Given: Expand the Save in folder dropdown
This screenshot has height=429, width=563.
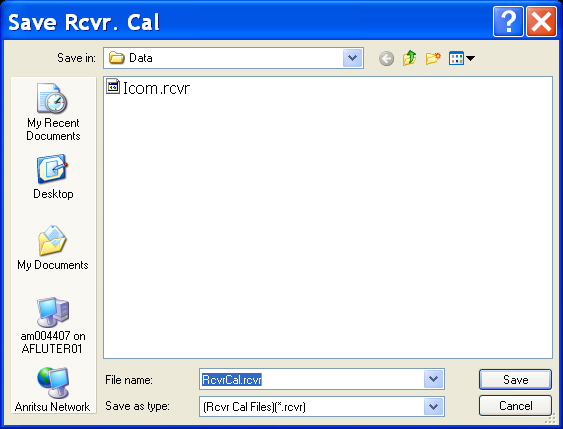Looking at the screenshot, I should (x=352, y=58).
